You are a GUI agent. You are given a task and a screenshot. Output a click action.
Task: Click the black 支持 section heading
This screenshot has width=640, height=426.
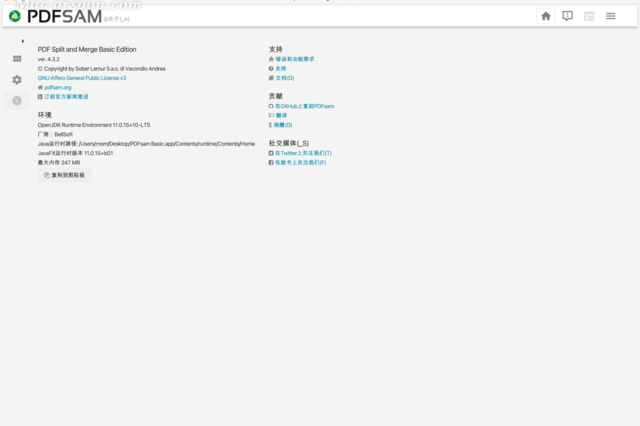pos(276,49)
